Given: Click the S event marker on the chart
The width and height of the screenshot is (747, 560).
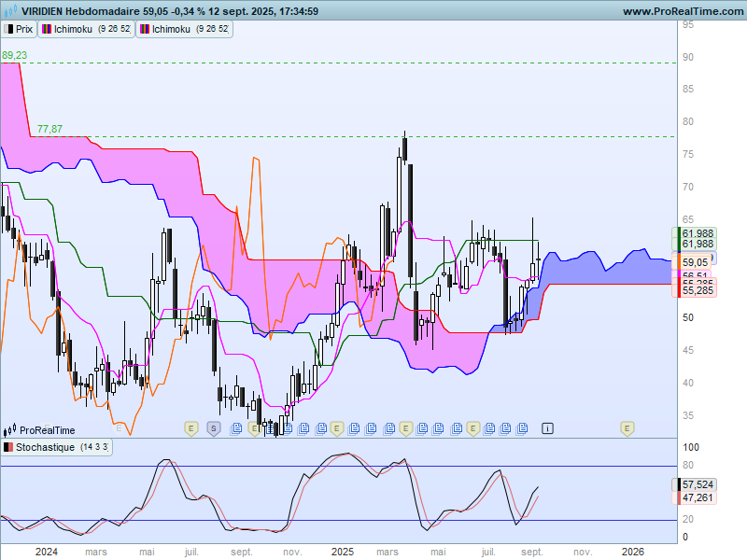Looking at the screenshot, I should click(214, 428).
